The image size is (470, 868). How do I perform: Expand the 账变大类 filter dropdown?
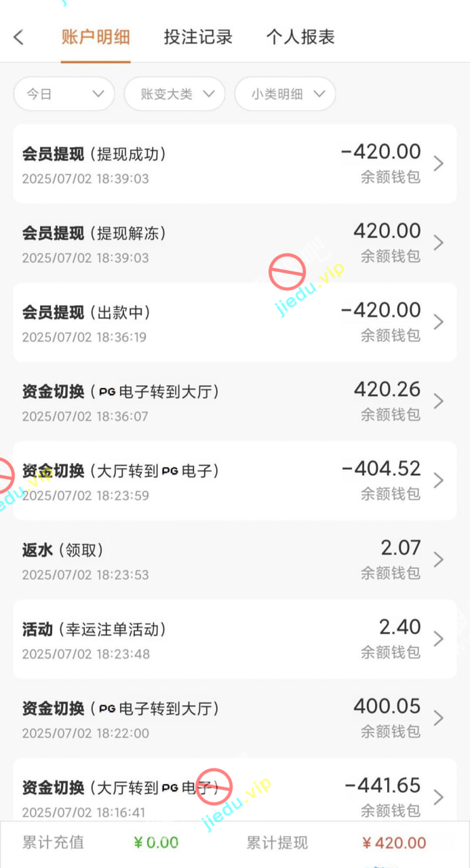click(174, 94)
